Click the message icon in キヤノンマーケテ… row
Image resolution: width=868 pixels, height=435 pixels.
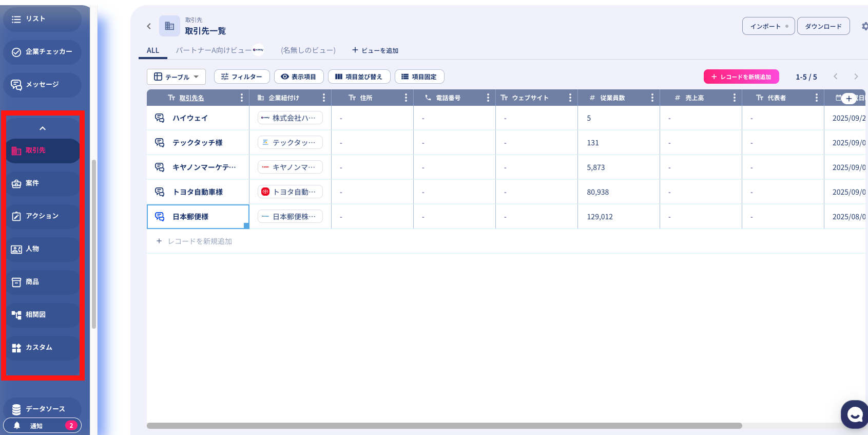click(160, 167)
